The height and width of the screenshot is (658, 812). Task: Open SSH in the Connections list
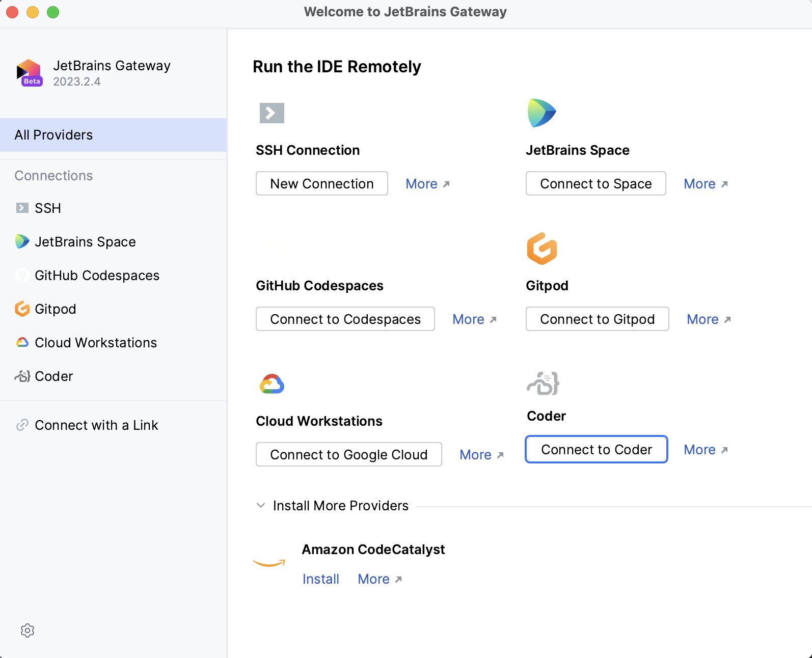tap(47, 208)
